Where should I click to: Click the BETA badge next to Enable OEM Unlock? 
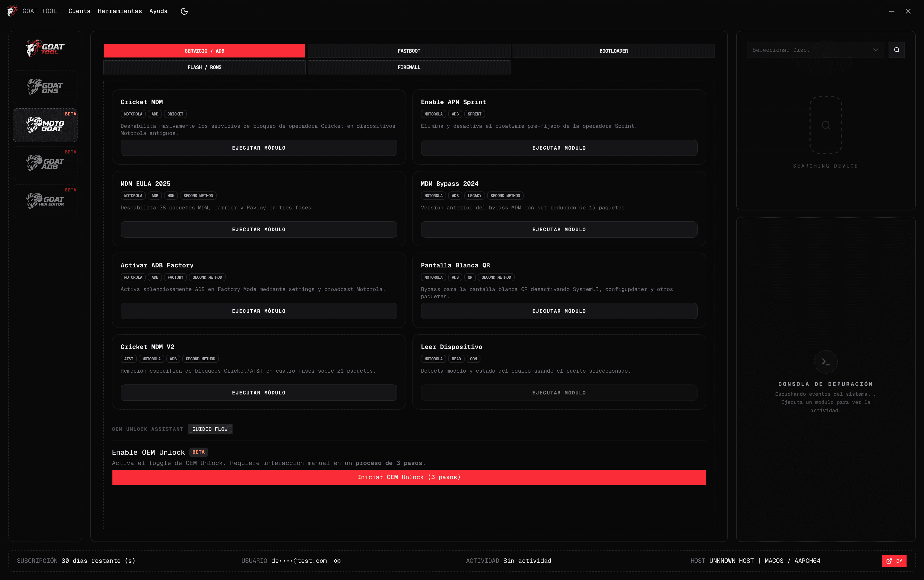(x=198, y=452)
